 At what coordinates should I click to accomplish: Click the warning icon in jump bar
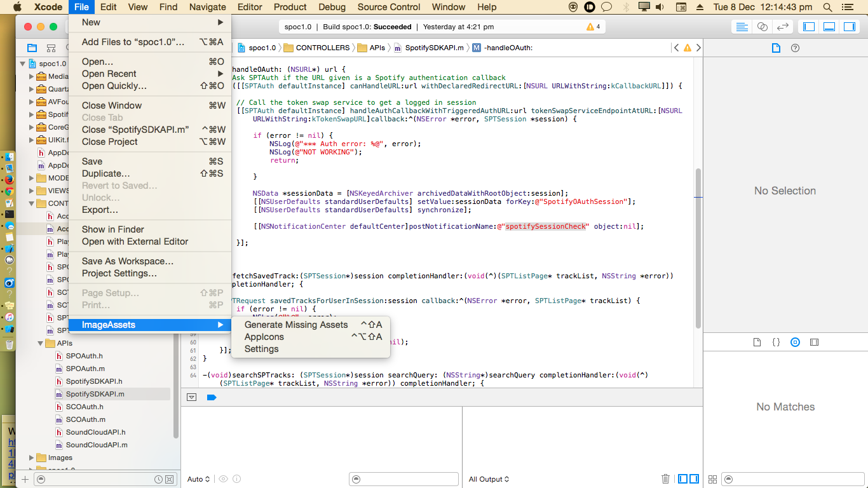[688, 48]
